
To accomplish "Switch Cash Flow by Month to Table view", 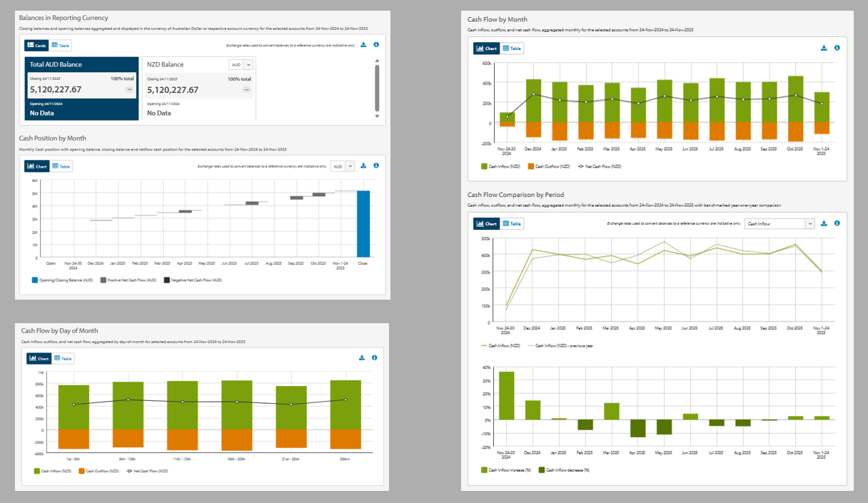I will coord(512,49).
